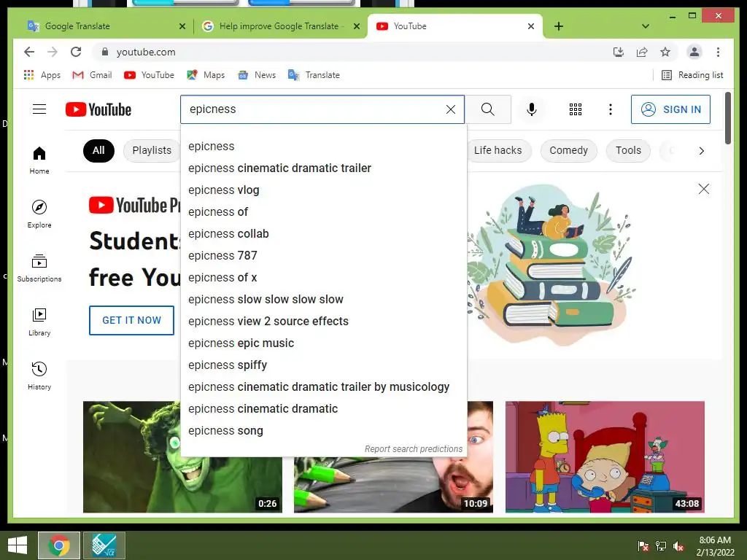Click Chrome icon in the taskbar
The image size is (747, 560).
(59, 545)
